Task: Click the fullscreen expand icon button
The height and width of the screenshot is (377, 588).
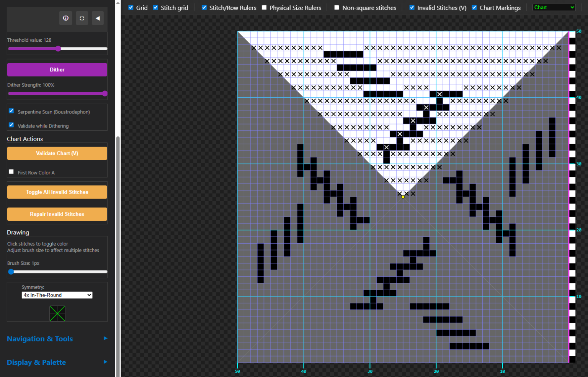Action: pyautogui.click(x=82, y=18)
